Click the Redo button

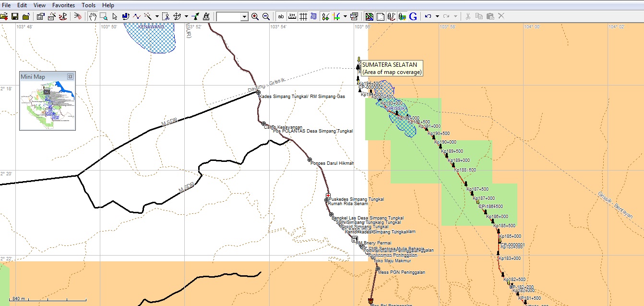(446, 16)
